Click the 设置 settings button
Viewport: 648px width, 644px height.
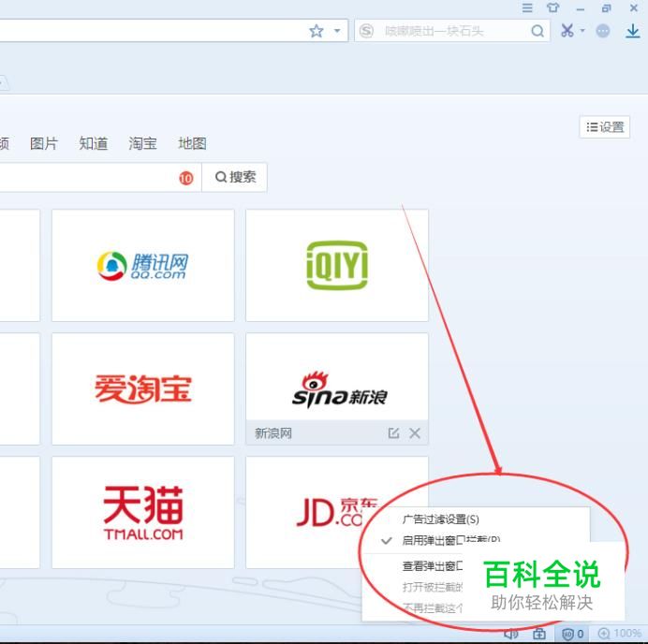(x=605, y=126)
